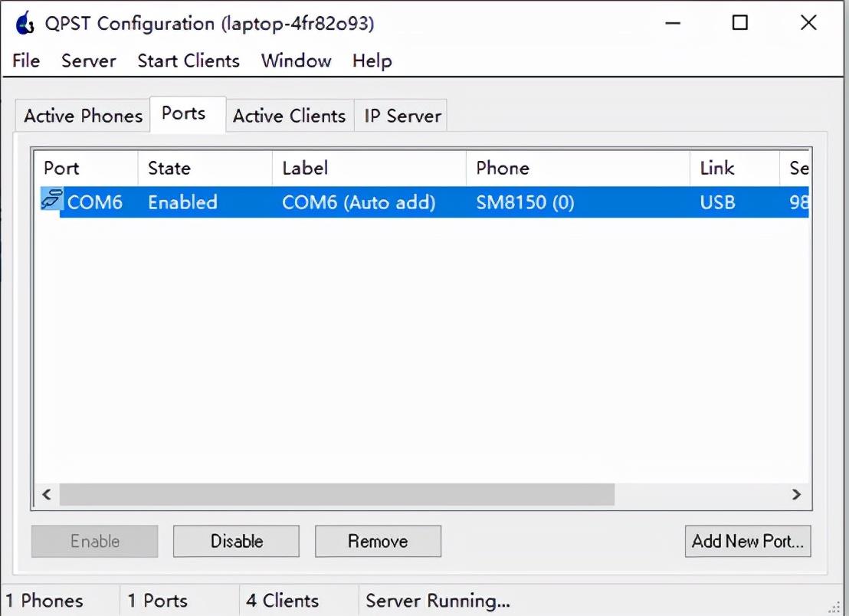Screen dimensions: 849x616
Task: Switch to the Active Clients tab
Action: [289, 115]
